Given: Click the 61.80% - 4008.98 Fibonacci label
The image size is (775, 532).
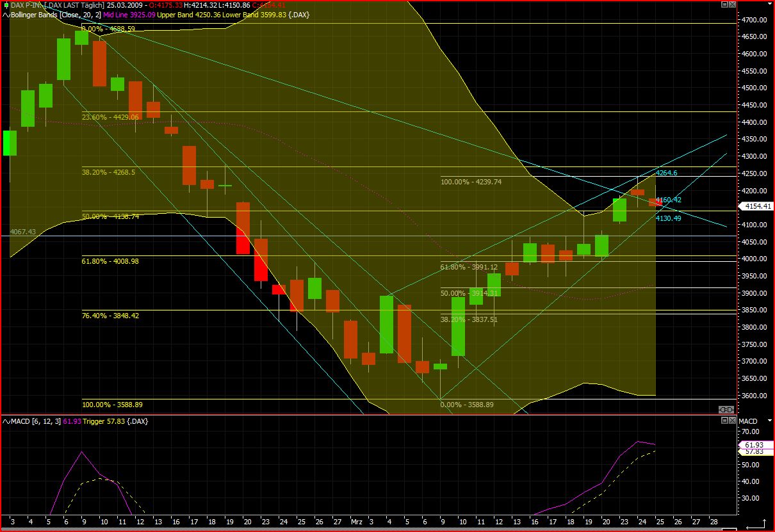Looking at the screenshot, I should pos(110,261).
